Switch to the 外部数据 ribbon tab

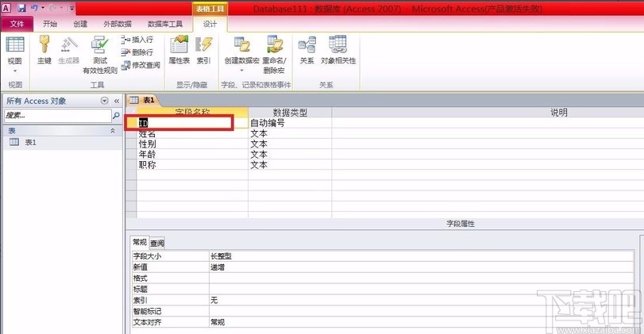click(x=118, y=25)
